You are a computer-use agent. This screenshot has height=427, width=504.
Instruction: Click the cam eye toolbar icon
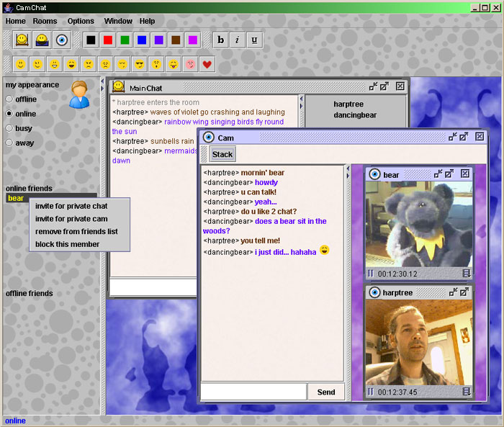[62, 40]
